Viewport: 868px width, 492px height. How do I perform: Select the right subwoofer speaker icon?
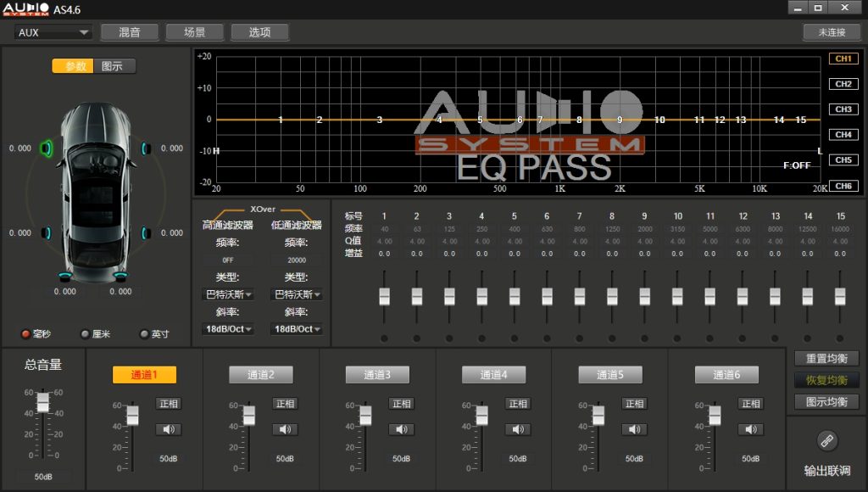[x=120, y=276]
